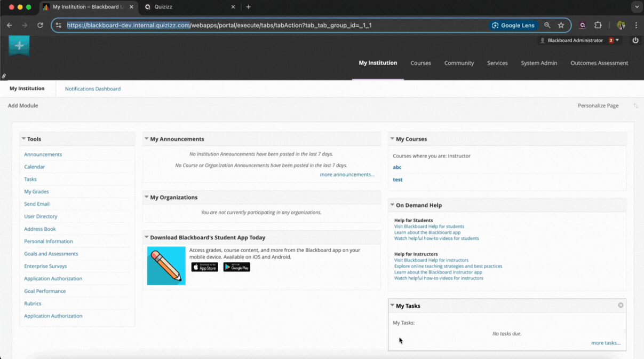Click the reorder arrows icon beside Personalize Page
Viewport: 644px width, 359px height.
(x=635, y=106)
